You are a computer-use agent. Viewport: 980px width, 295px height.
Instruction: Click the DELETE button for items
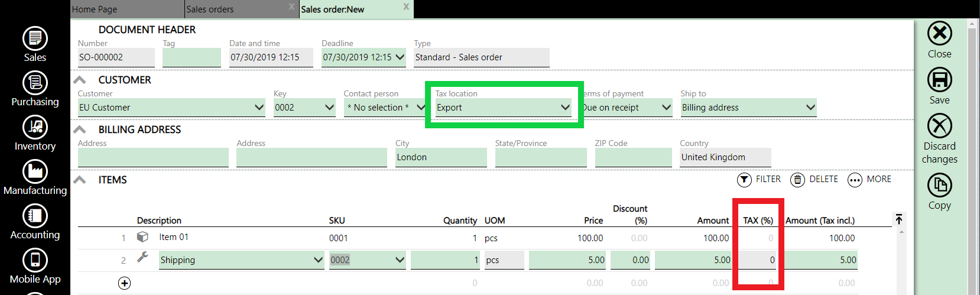(x=814, y=179)
